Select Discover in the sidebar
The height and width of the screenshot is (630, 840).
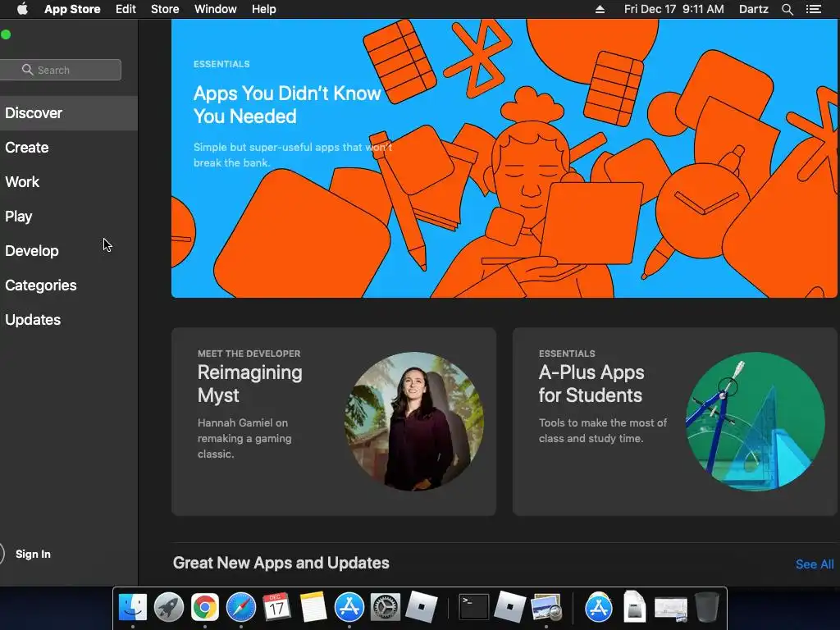point(69,113)
